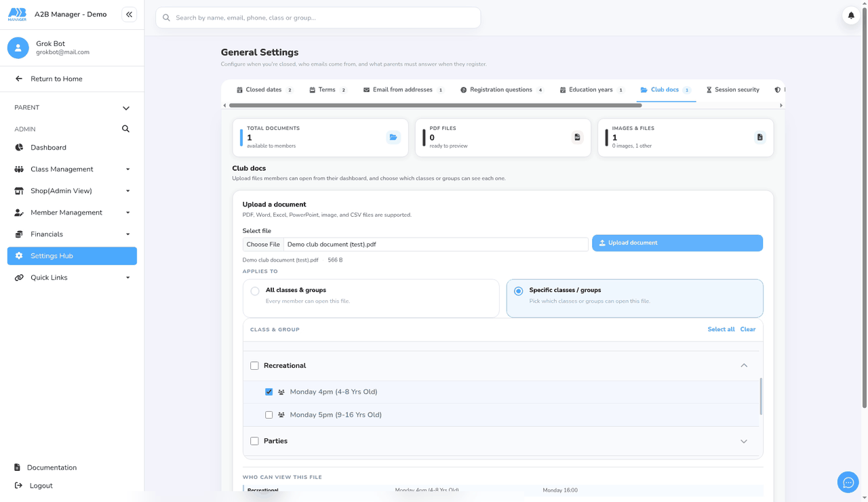Image resolution: width=868 pixels, height=502 pixels.
Task: Switch to Terms tab
Action: pyautogui.click(x=328, y=90)
